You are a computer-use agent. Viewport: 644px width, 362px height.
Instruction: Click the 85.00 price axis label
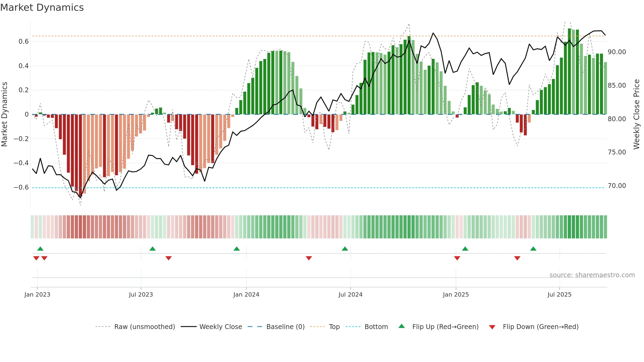click(x=617, y=85)
